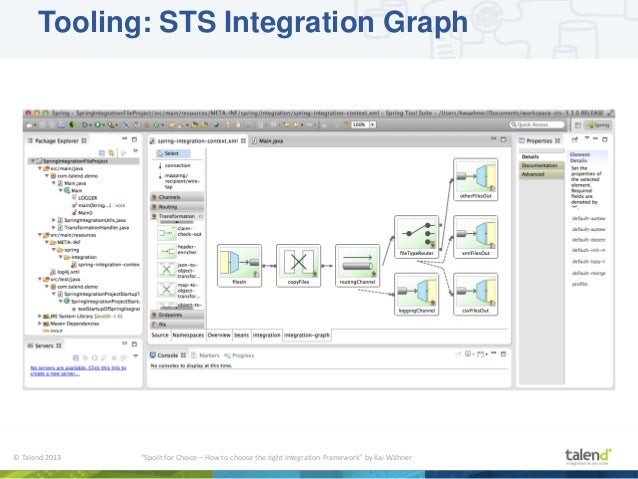
Task: Open the zoom percentage dropdown arrow
Action: (x=372, y=125)
